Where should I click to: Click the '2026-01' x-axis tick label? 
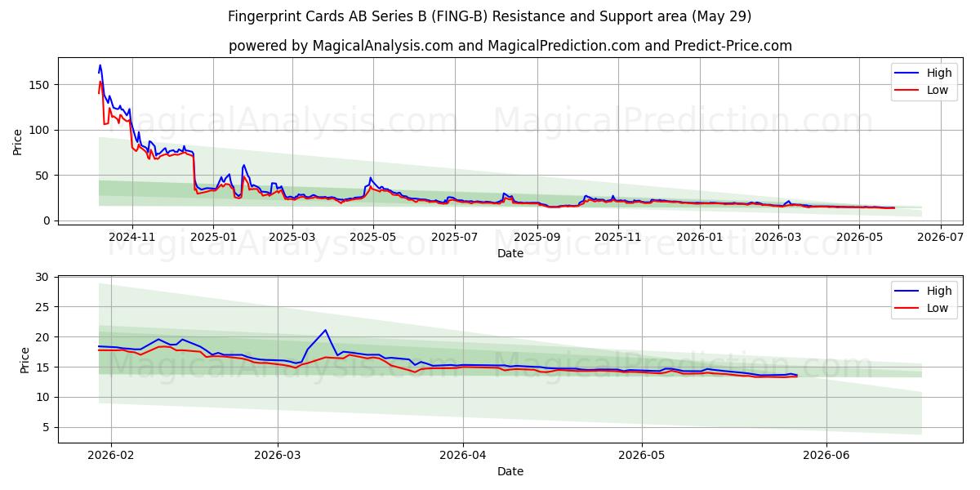pos(700,237)
